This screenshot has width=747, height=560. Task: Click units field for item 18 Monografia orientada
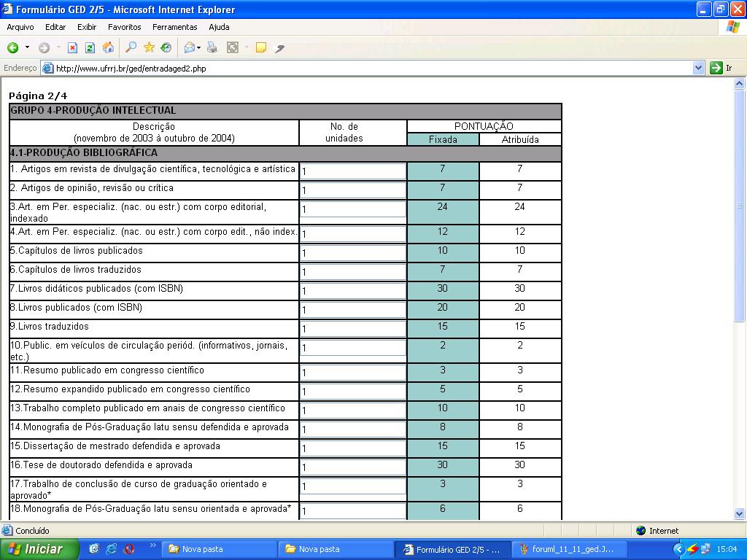352,511
